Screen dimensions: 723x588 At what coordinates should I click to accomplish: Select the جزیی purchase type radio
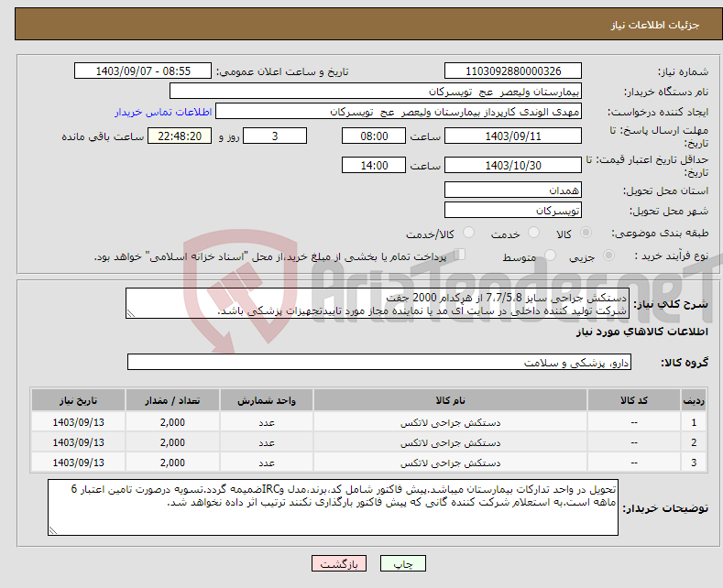(x=608, y=255)
